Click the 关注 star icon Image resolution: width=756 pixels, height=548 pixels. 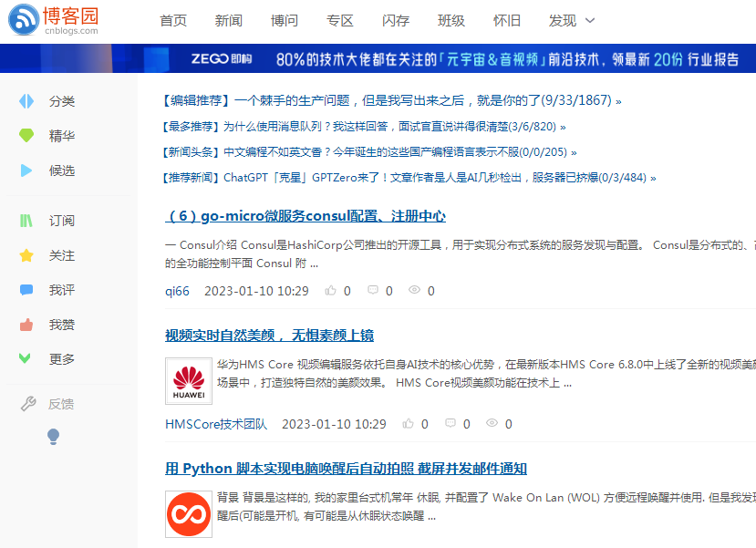tap(27, 256)
